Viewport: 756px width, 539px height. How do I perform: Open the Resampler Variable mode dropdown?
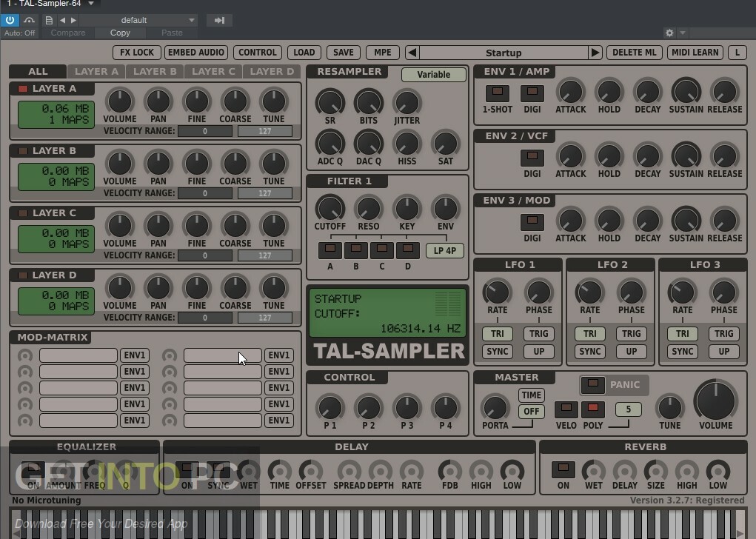[433, 75]
